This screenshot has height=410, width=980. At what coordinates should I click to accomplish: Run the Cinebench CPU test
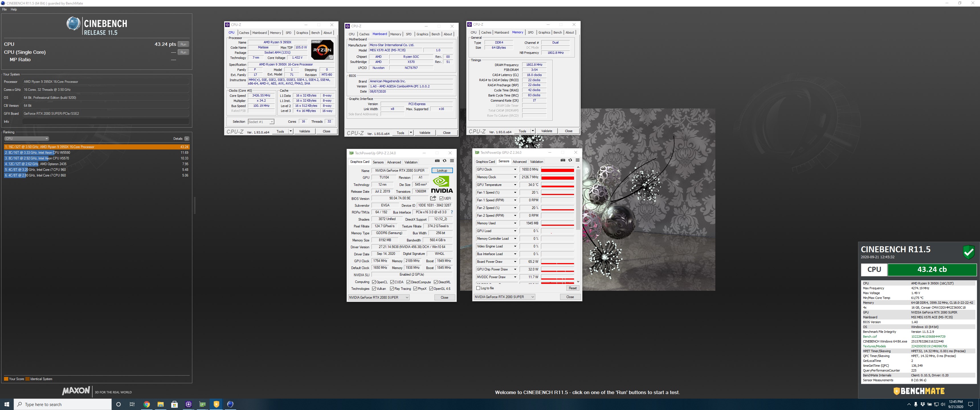pos(183,44)
